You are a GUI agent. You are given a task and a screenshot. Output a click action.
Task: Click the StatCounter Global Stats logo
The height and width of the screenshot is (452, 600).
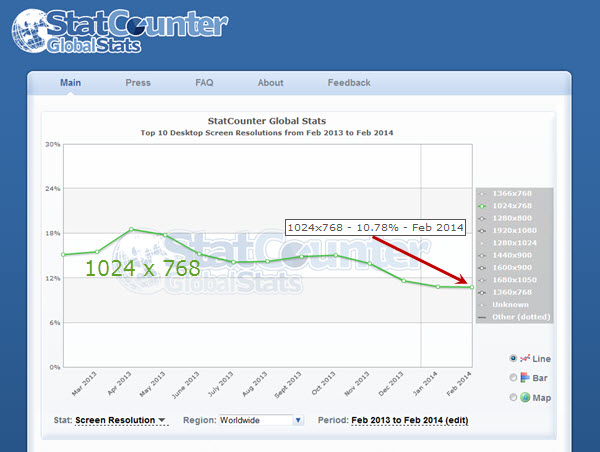click(120, 31)
